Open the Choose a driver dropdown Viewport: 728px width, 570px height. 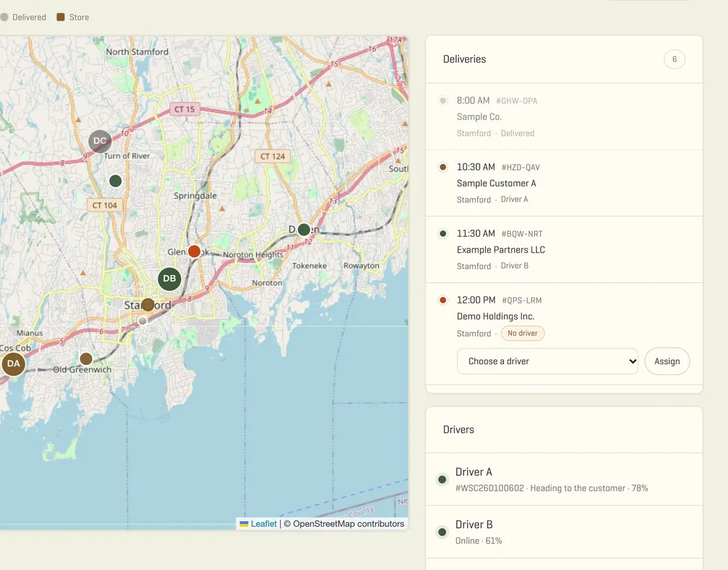[x=547, y=361]
